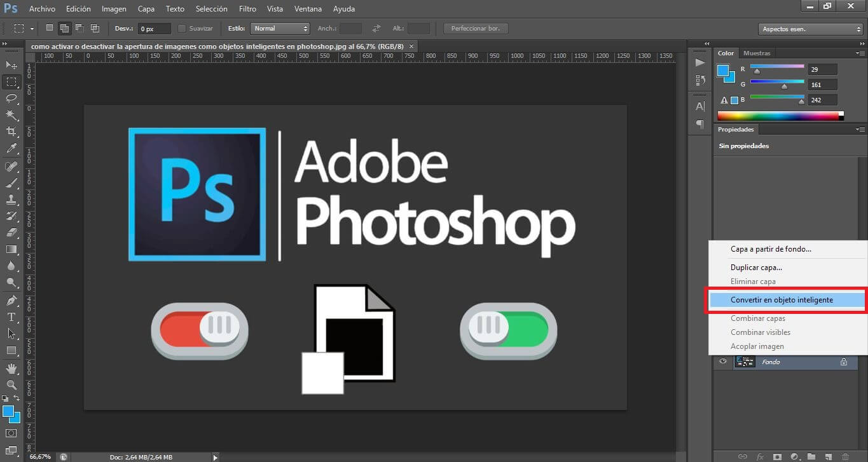Select the Horizontal Type tool
Viewport: 868px width, 462px height.
[x=11, y=317]
